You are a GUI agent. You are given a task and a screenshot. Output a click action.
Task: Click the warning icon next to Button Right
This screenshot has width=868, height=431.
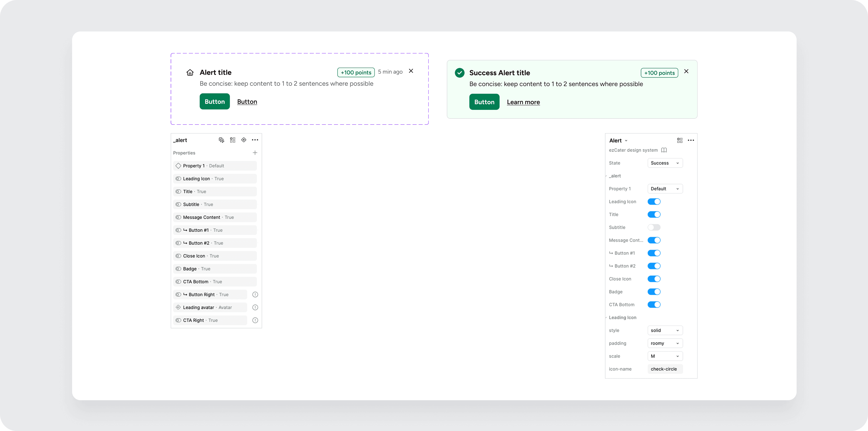255,295
